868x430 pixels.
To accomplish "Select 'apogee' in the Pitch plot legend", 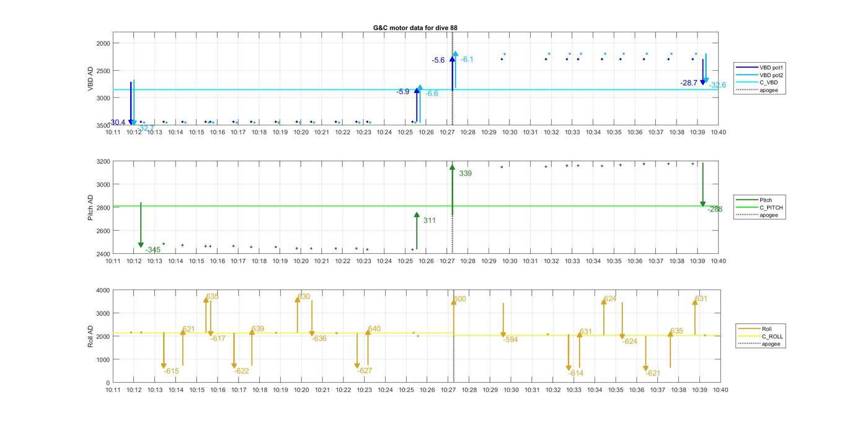I will [757, 215].
